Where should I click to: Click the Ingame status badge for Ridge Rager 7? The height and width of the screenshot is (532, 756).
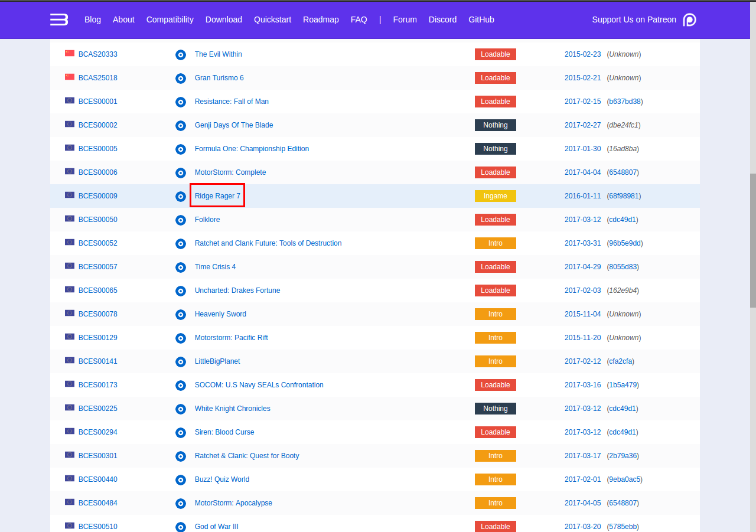[495, 196]
